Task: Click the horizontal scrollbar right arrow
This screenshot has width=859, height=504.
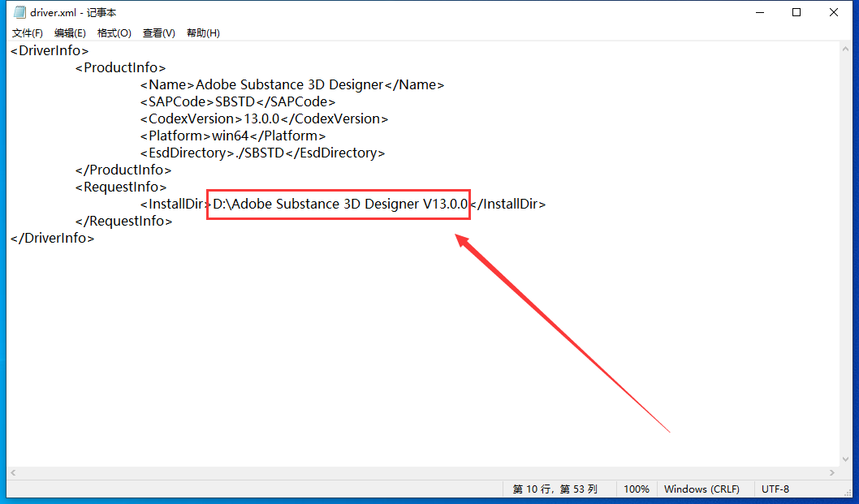Action: (832, 473)
